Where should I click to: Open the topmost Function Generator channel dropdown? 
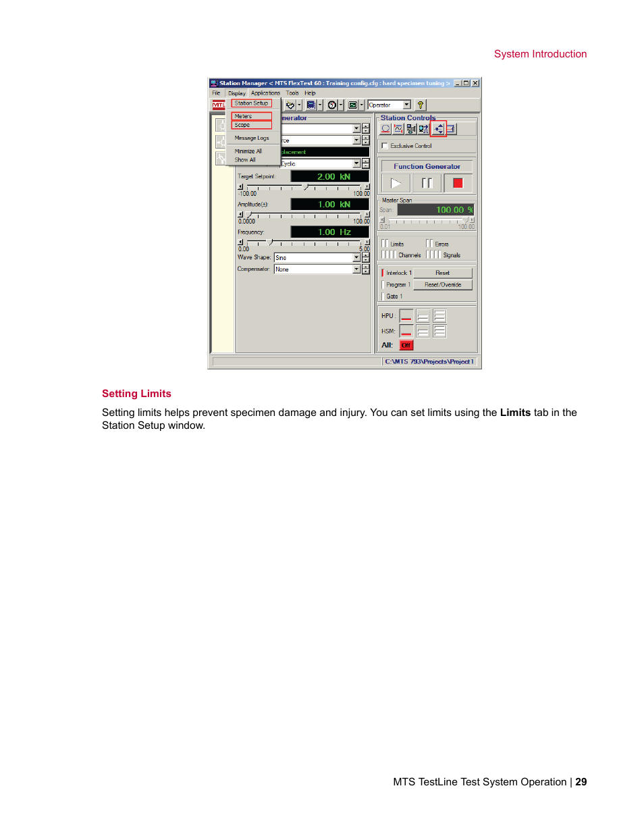[x=356, y=128]
